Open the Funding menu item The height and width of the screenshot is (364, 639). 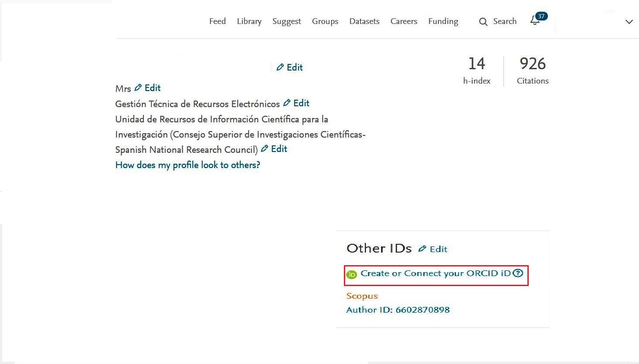(x=443, y=21)
